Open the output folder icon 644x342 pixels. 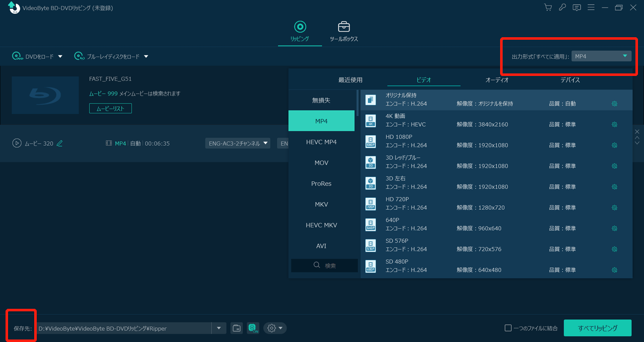(236, 327)
